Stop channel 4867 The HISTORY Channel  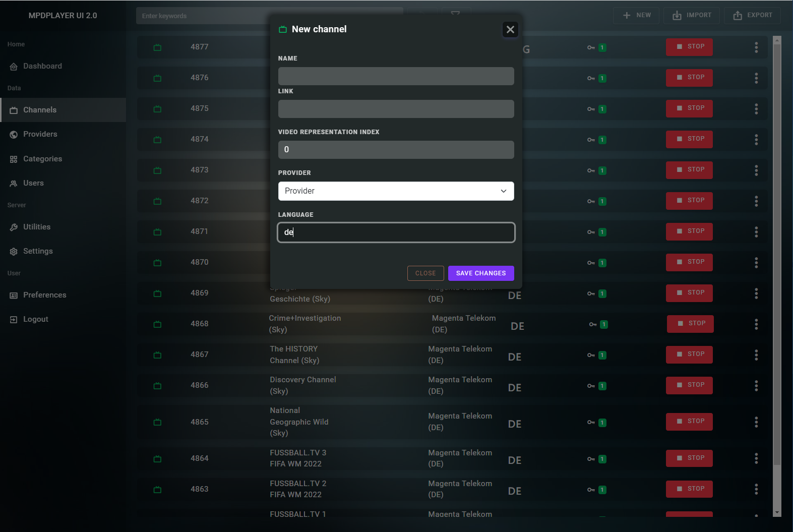[x=689, y=354]
